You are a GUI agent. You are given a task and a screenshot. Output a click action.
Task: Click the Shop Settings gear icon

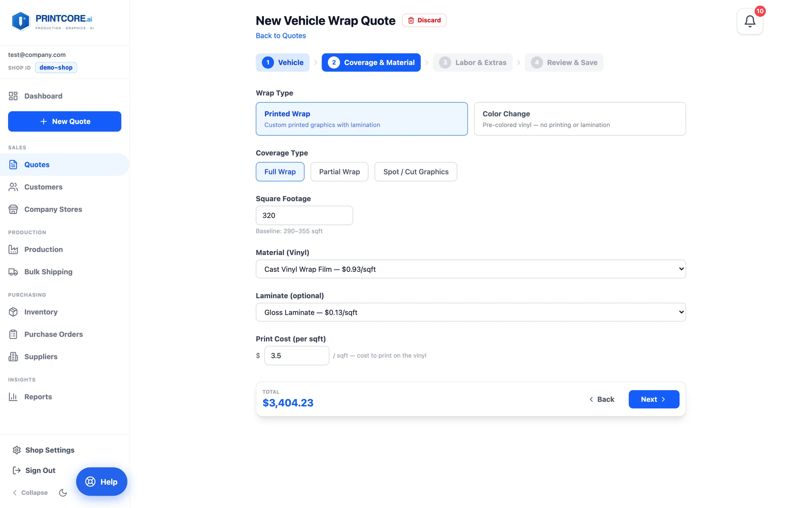click(x=17, y=450)
